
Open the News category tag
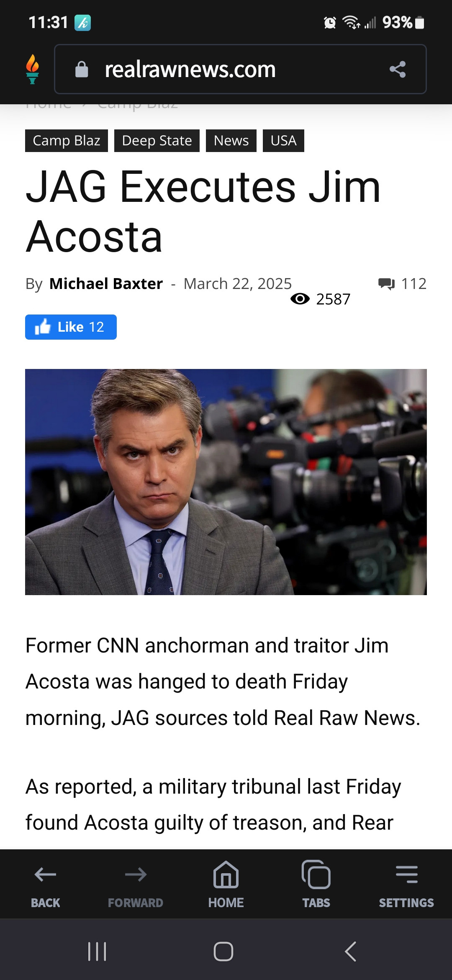pyautogui.click(x=231, y=141)
